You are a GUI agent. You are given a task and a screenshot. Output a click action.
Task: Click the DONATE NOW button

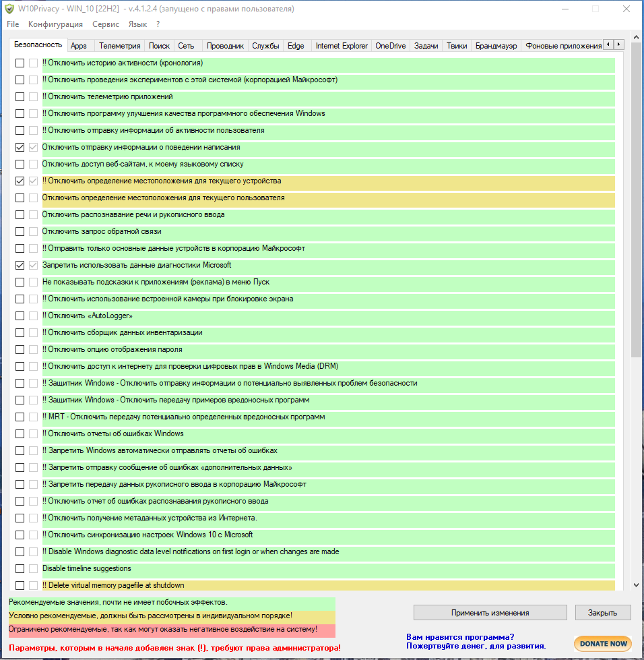click(x=603, y=644)
